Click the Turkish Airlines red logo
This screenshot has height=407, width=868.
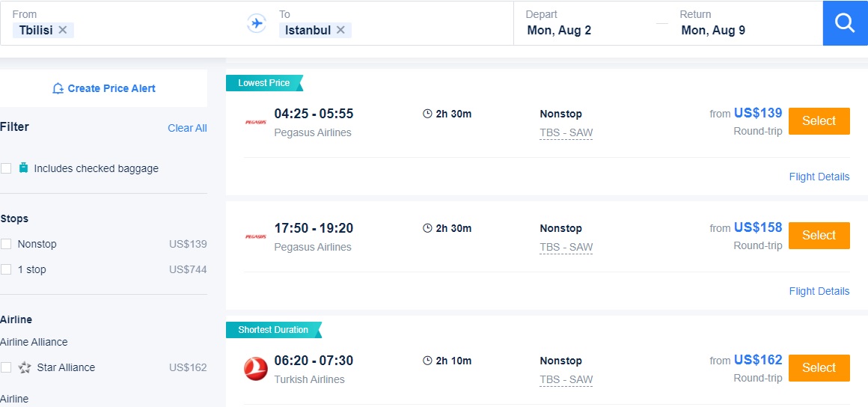(x=256, y=369)
